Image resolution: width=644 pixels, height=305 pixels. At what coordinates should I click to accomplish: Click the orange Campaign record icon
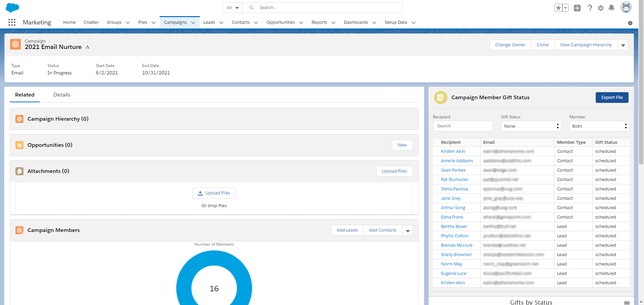click(15, 44)
